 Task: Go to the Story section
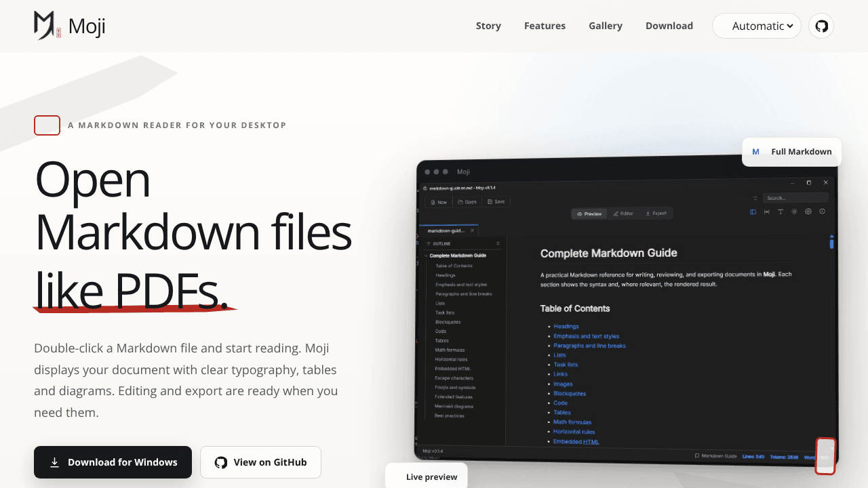(x=488, y=26)
